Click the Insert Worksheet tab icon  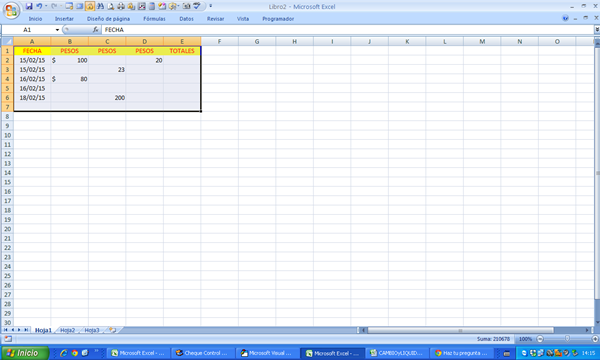112,330
